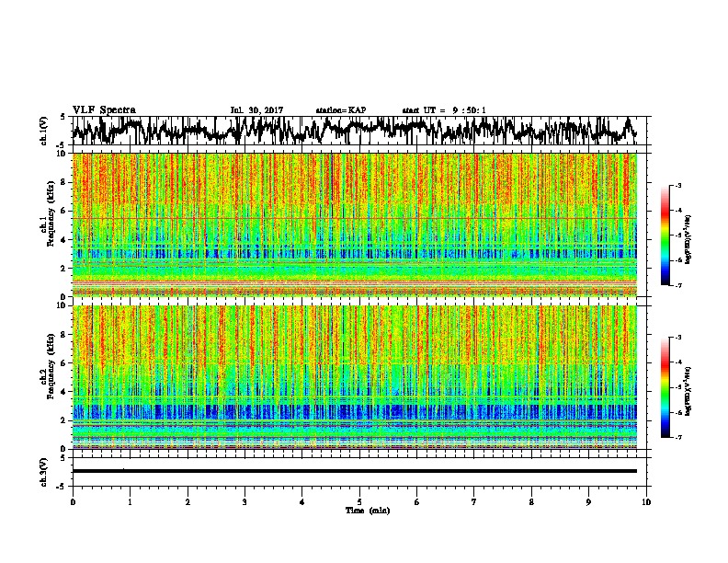The width and height of the screenshot is (728, 563).
Task: Click the time axis tick label "8"
Action: [531, 502]
